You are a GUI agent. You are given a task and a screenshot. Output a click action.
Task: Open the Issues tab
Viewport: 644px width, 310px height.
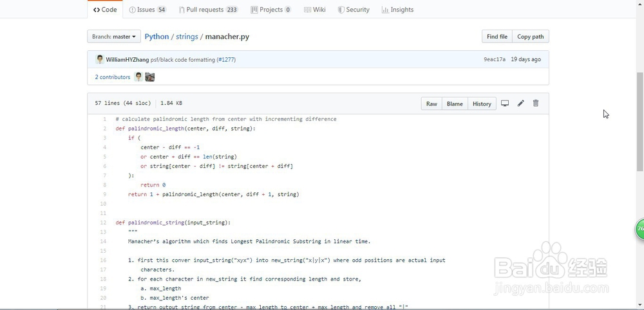[147, 10]
